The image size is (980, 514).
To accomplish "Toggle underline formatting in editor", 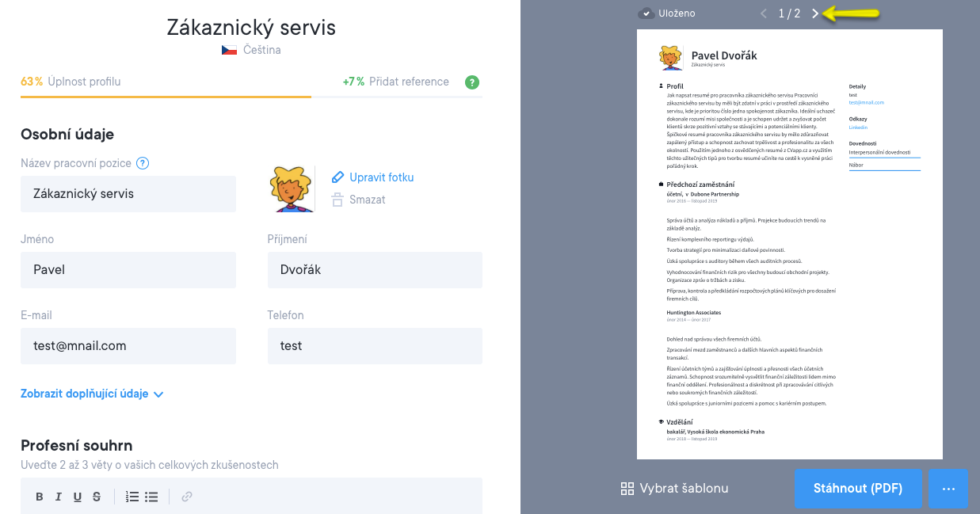I will point(78,497).
